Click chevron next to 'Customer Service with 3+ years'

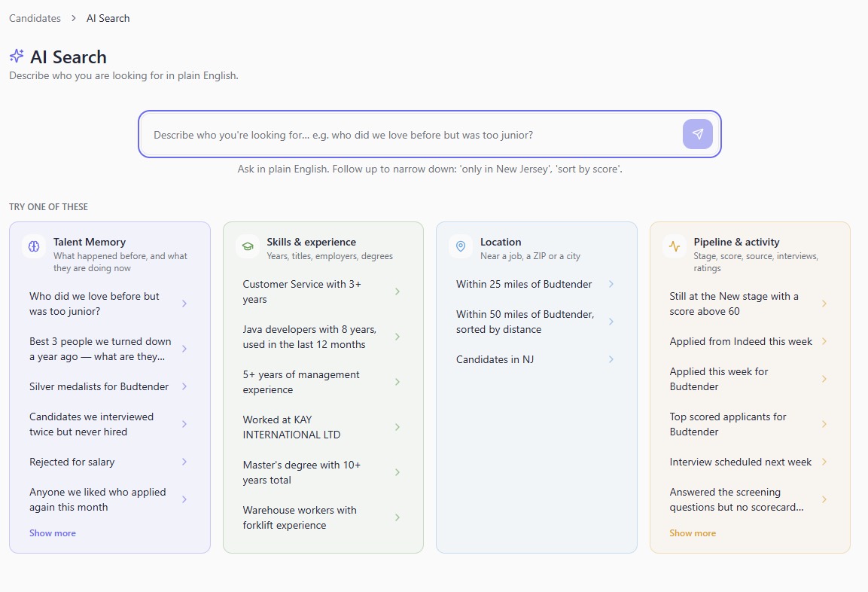(x=397, y=291)
